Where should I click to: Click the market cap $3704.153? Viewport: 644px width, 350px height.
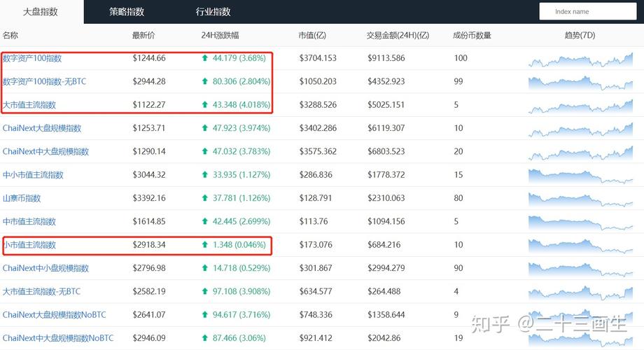tap(318, 58)
